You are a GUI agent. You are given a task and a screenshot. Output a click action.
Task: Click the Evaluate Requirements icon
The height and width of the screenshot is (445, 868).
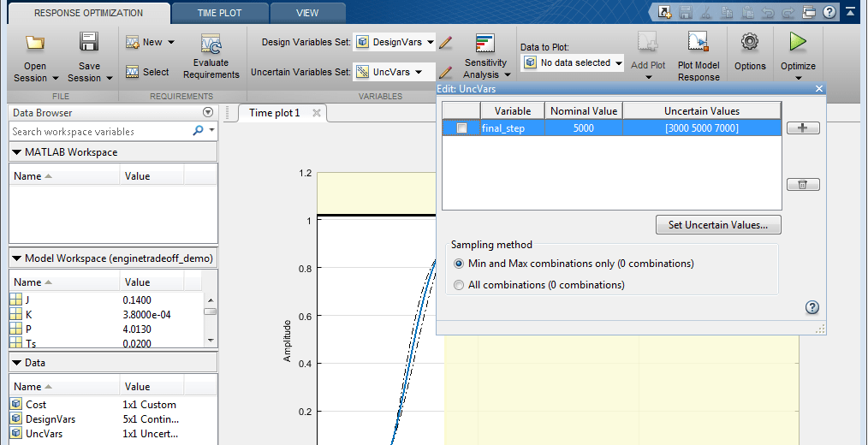click(211, 44)
